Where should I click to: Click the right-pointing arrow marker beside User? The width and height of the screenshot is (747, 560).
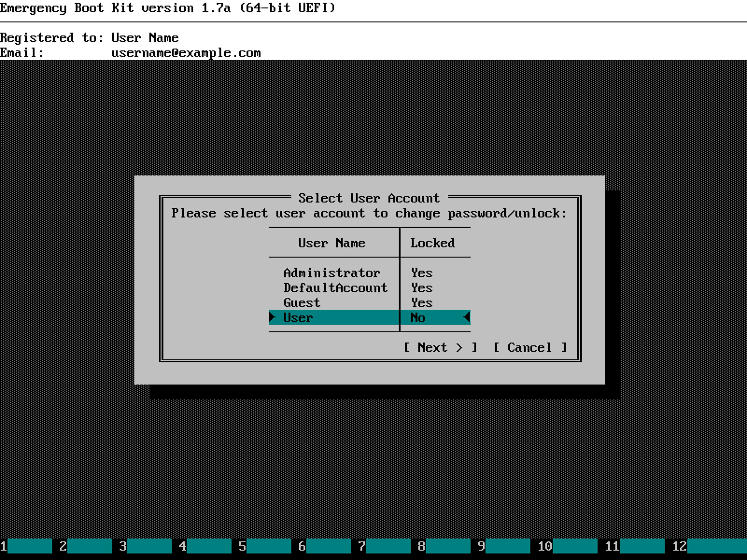tap(272, 318)
